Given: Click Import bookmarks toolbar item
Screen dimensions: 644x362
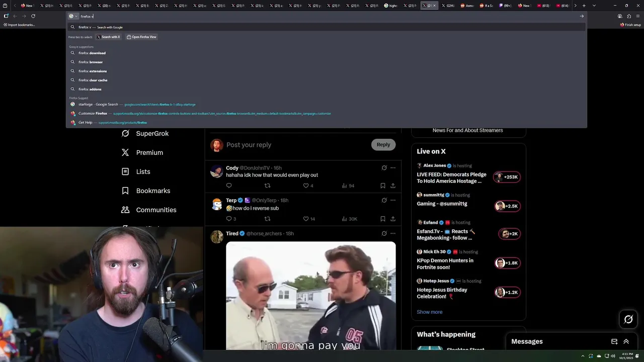Looking at the screenshot, I should (19, 25).
